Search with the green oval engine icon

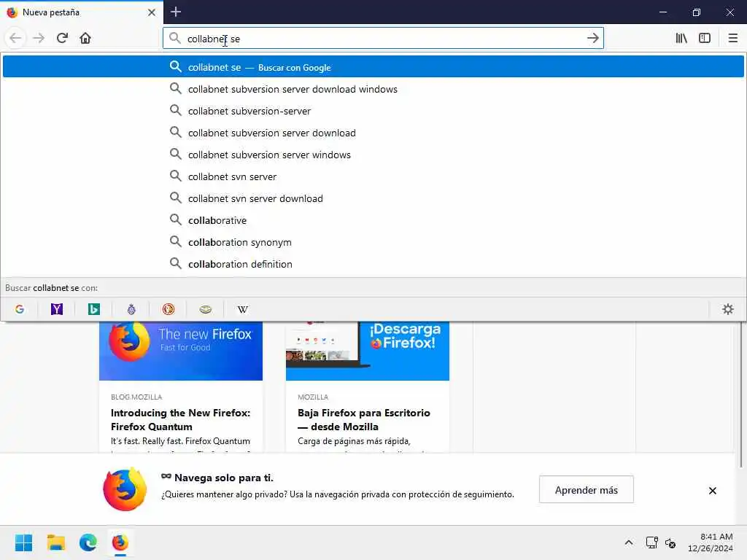click(x=205, y=309)
